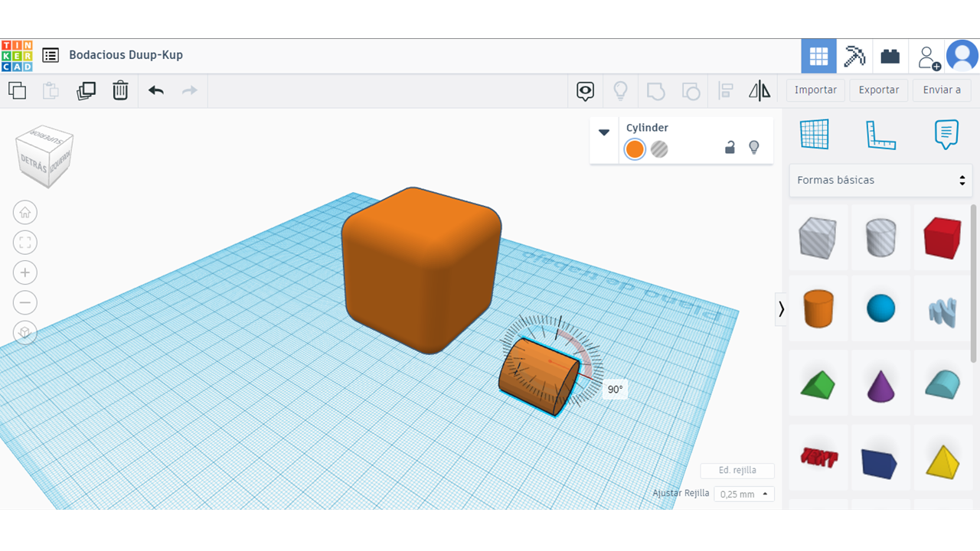Rename the design title Bodacious Duup-Kup
Screen dimensions: 980x551
point(126,55)
